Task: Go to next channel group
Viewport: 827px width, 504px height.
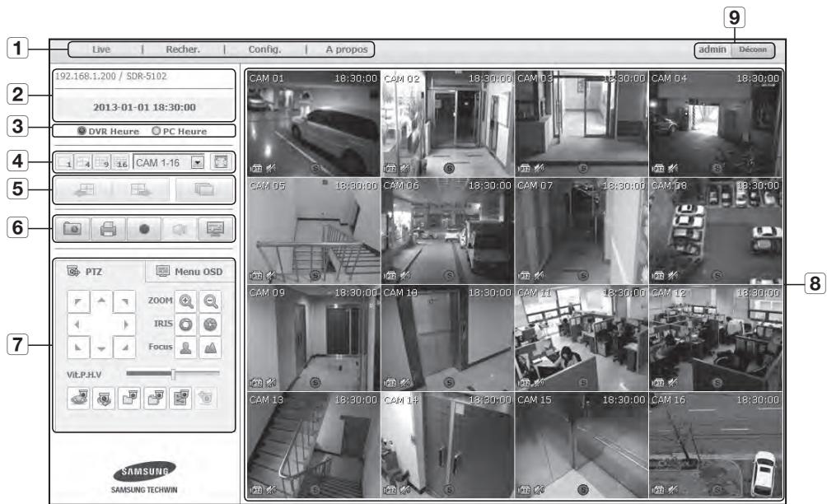Action: pos(141,189)
